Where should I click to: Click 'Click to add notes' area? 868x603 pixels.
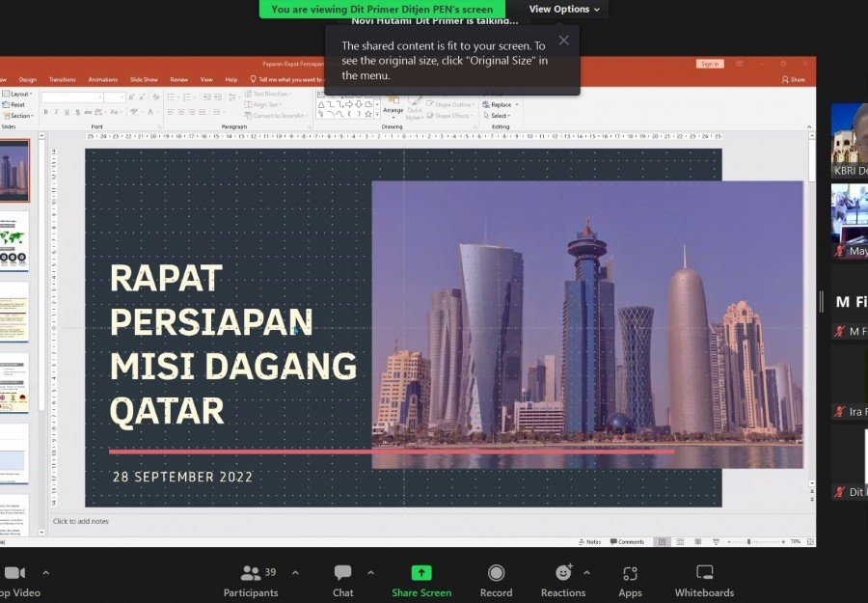(x=81, y=521)
